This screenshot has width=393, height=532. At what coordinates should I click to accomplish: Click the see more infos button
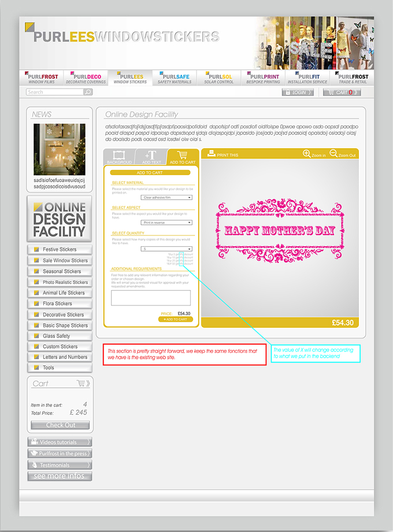60,476
